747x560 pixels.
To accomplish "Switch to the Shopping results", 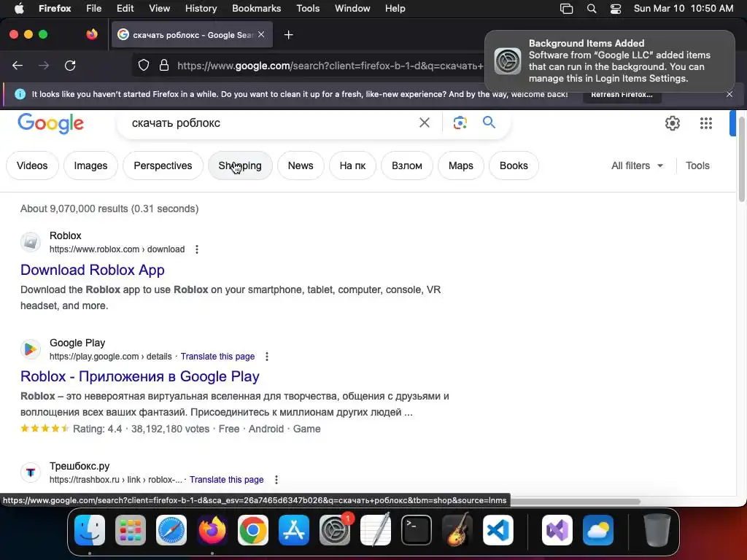I will tap(240, 166).
